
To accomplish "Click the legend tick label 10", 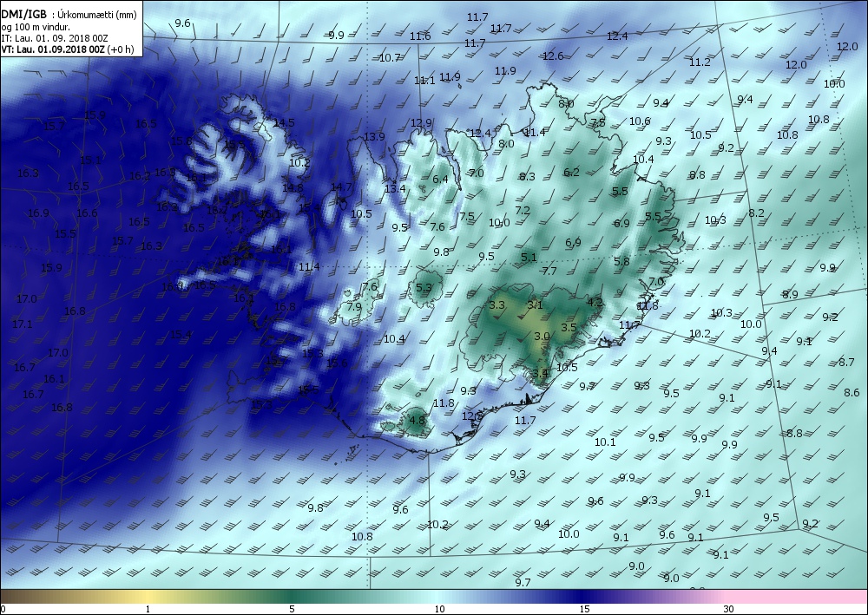I will pyautogui.click(x=439, y=609).
